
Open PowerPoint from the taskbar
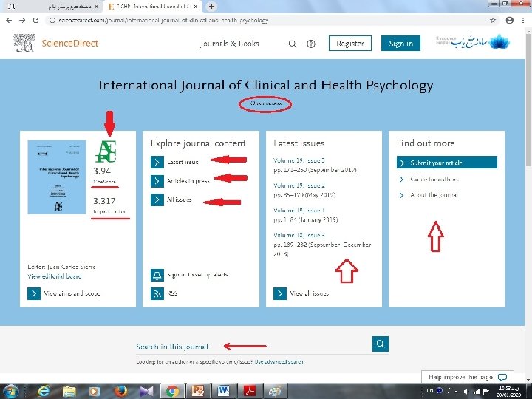[198, 392]
